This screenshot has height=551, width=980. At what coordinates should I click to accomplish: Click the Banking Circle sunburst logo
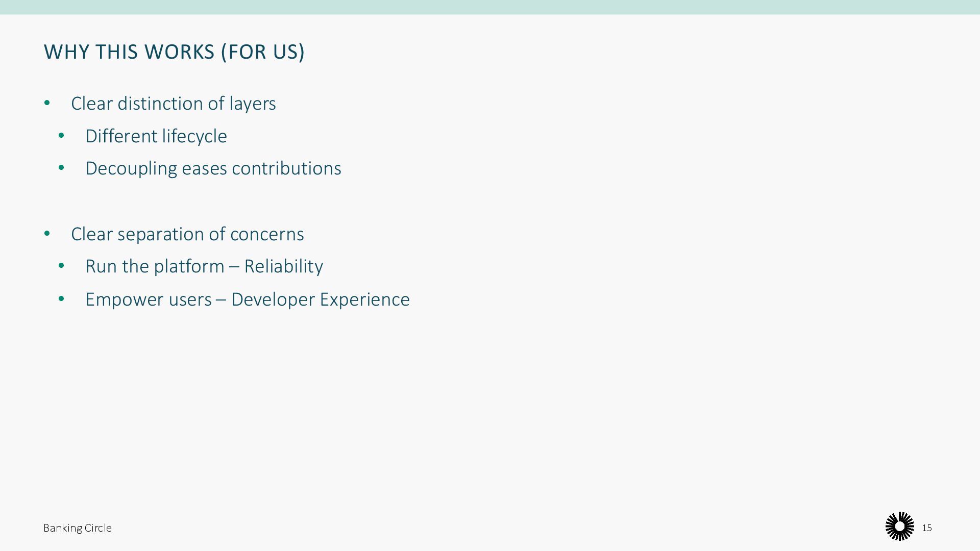pyautogui.click(x=900, y=526)
